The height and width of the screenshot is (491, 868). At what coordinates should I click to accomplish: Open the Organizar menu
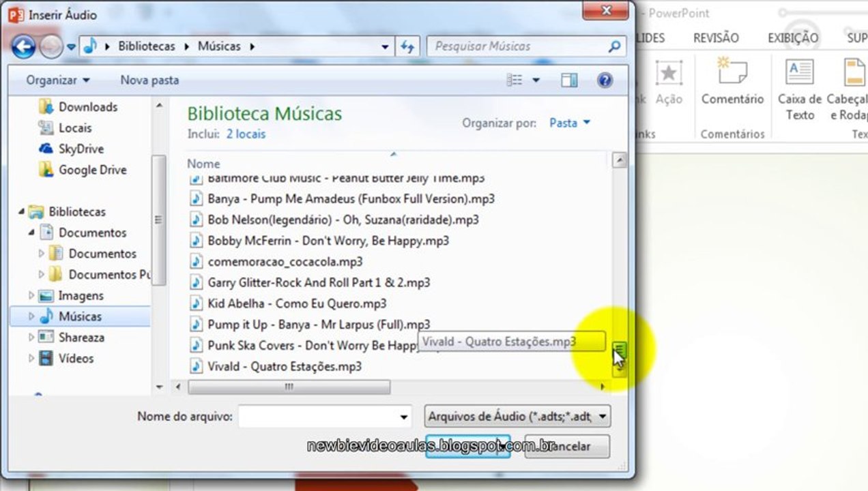coord(58,80)
